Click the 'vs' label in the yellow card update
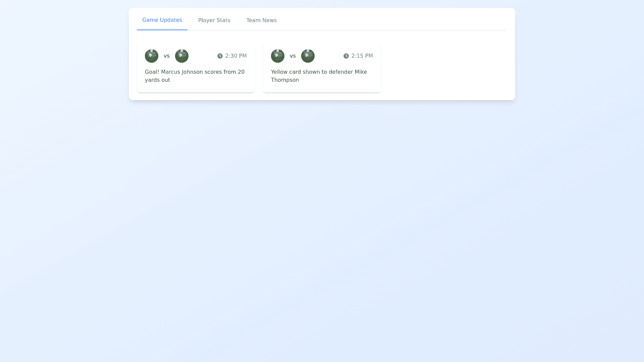The height and width of the screenshot is (362, 644). pyautogui.click(x=293, y=56)
